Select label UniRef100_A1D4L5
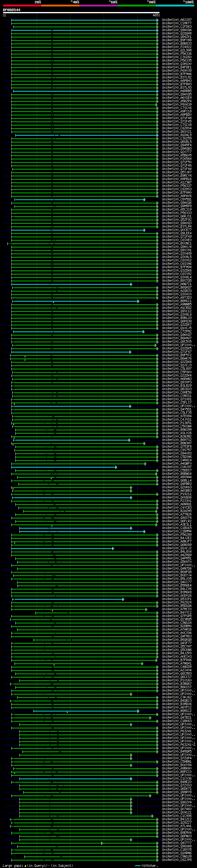 176,135
